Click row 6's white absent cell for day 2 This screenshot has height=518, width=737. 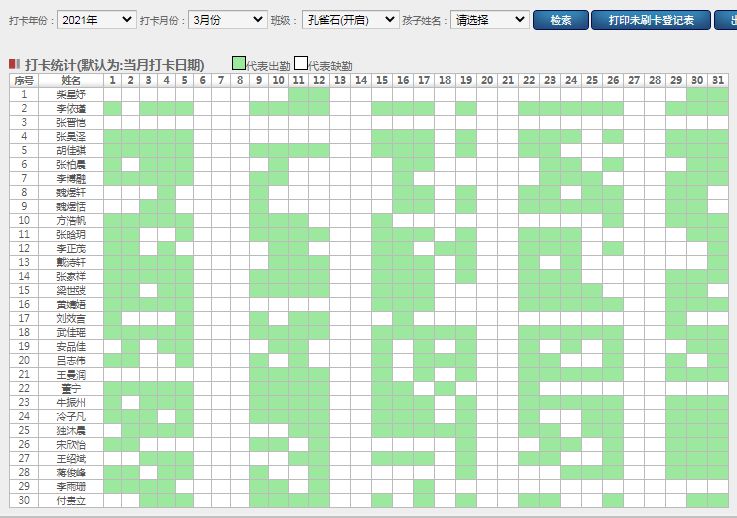tap(130, 165)
